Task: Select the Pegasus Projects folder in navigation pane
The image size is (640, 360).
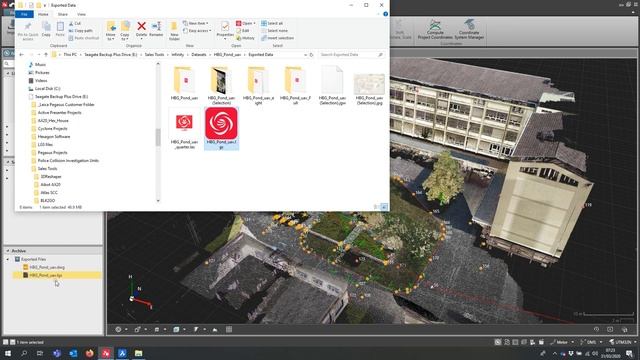Action: click(52, 153)
